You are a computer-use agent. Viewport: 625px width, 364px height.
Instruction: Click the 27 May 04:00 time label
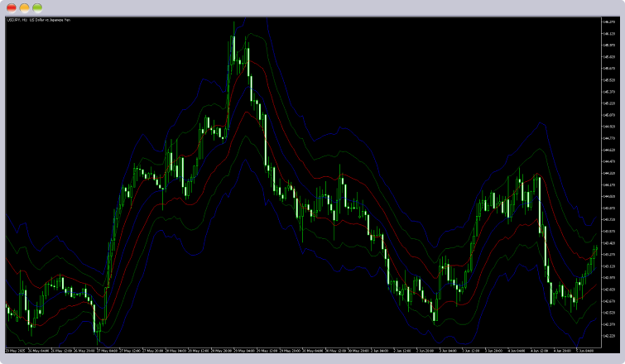108,351
